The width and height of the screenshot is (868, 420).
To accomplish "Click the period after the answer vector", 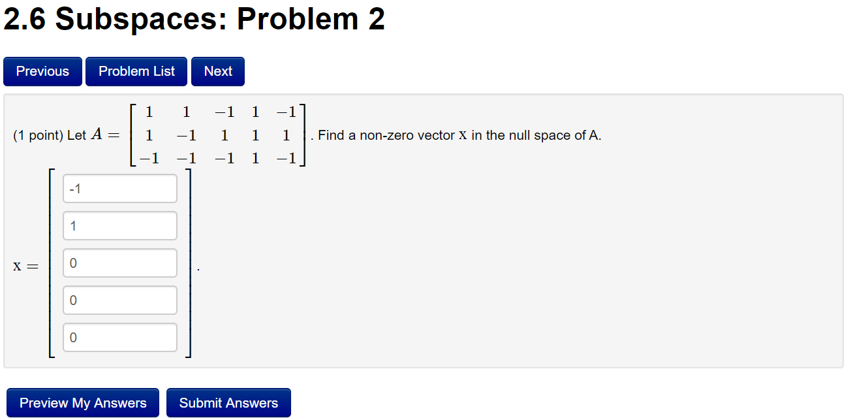I will [198, 268].
